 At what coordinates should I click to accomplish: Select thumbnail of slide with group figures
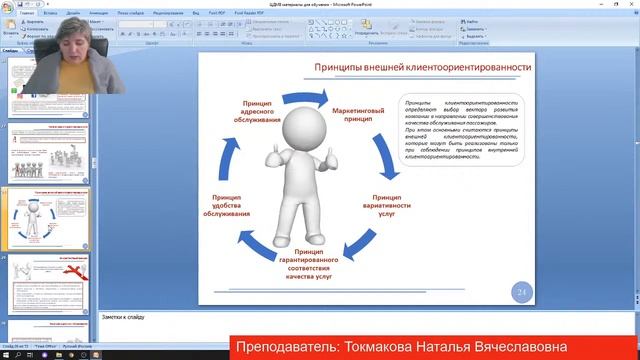[48, 153]
